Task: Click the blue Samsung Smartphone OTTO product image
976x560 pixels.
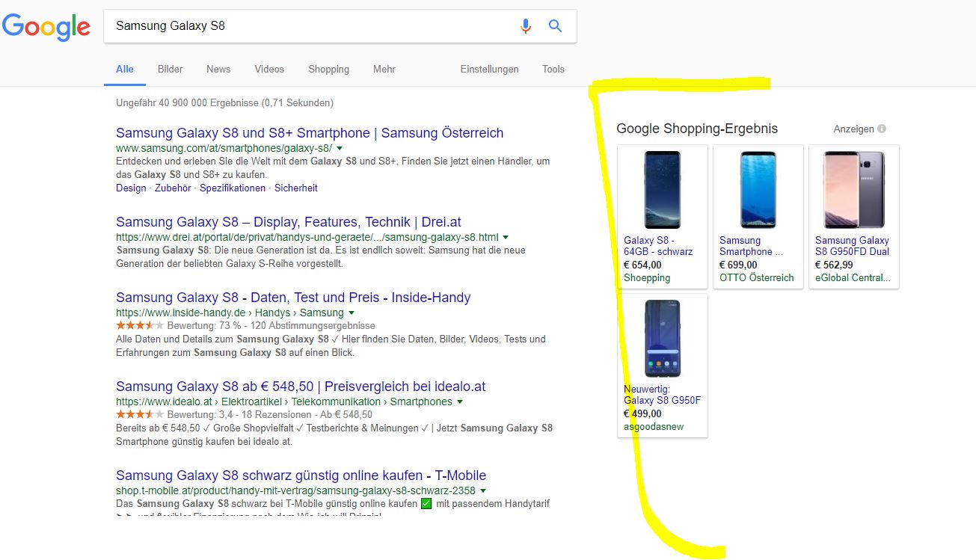Action: [758, 190]
